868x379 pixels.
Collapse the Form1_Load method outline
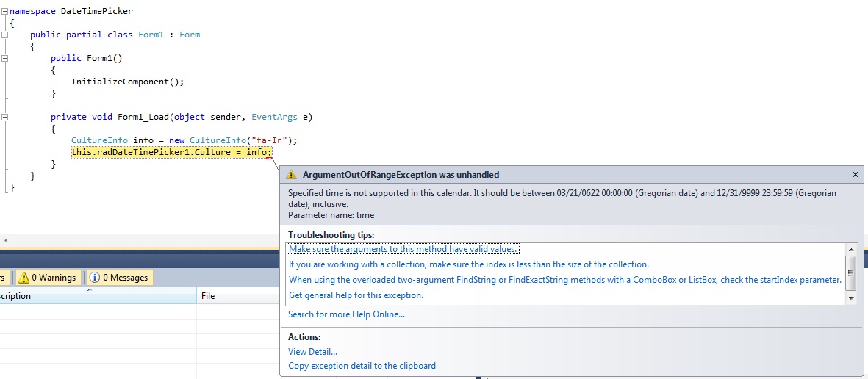click(x=5, y=118)
